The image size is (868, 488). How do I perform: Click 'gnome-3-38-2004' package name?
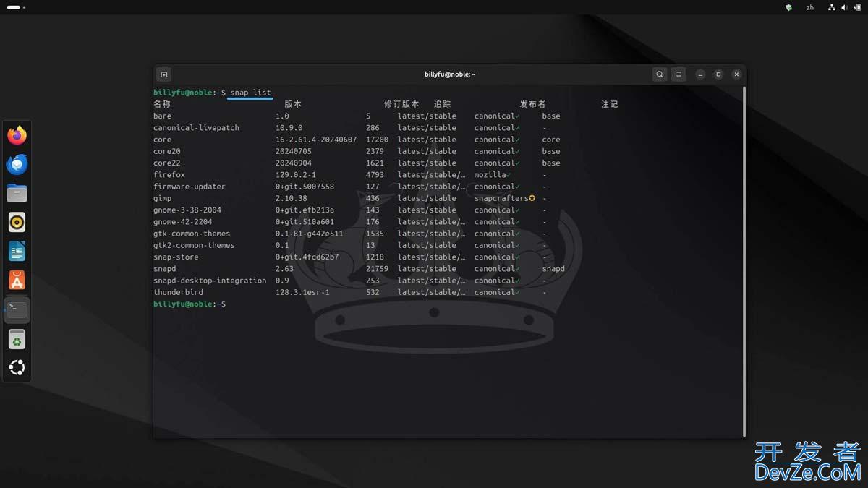click(187, 210)
